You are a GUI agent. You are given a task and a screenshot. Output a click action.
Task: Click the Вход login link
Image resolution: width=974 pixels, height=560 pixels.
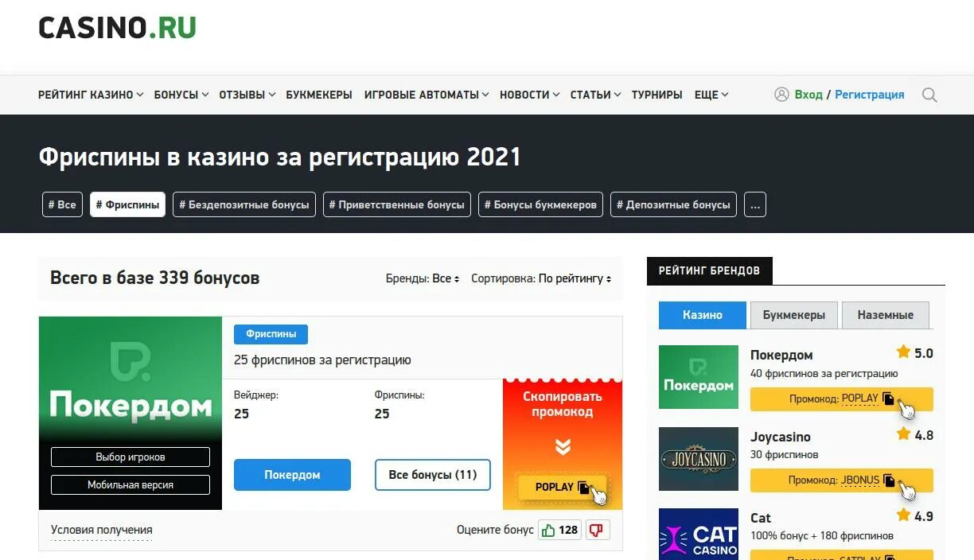808,94
